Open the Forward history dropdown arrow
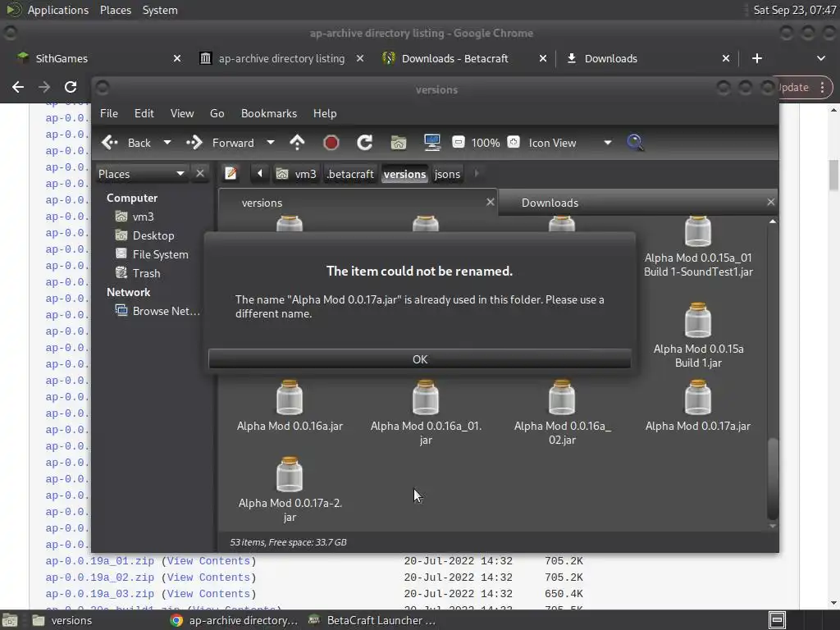 point(271,143)
